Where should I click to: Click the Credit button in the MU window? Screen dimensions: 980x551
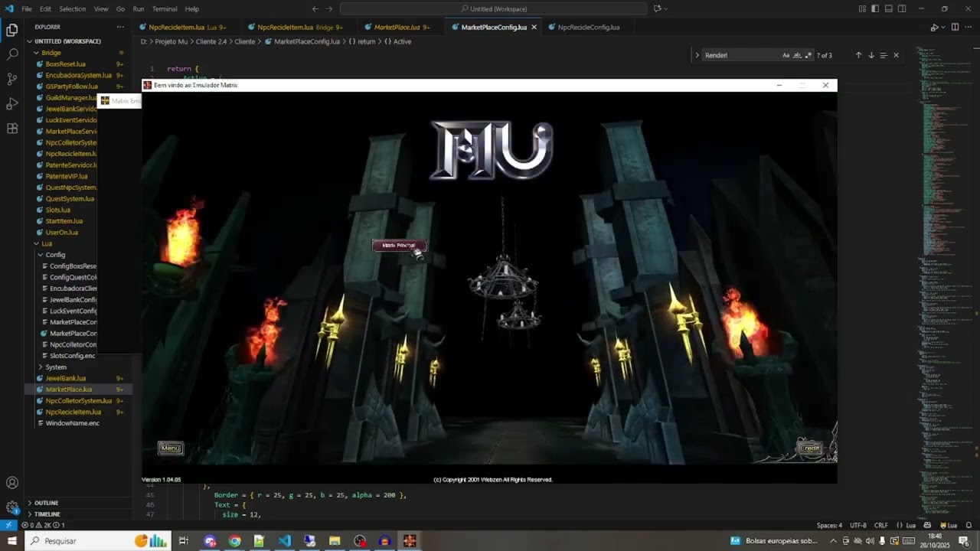(809, 448)
